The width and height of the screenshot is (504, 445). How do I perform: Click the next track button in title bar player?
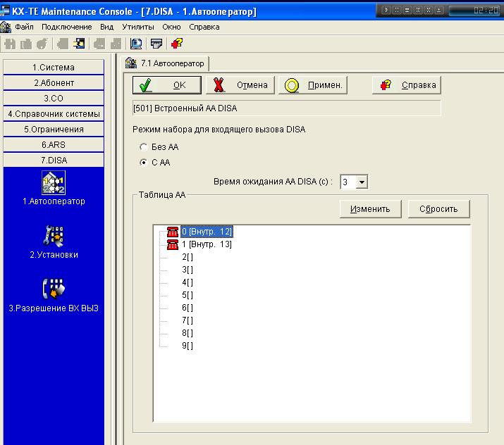pos(428,11)
